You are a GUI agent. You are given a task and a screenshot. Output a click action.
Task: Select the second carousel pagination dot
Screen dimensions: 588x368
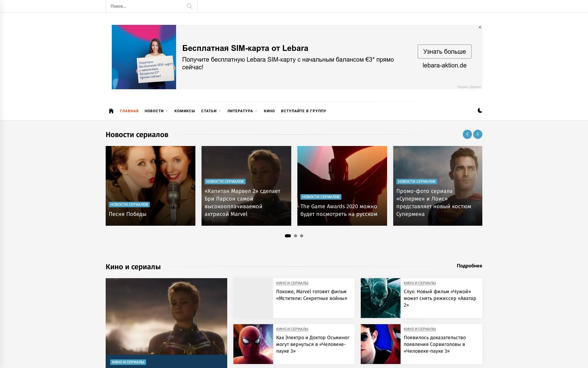coord(296,236)
